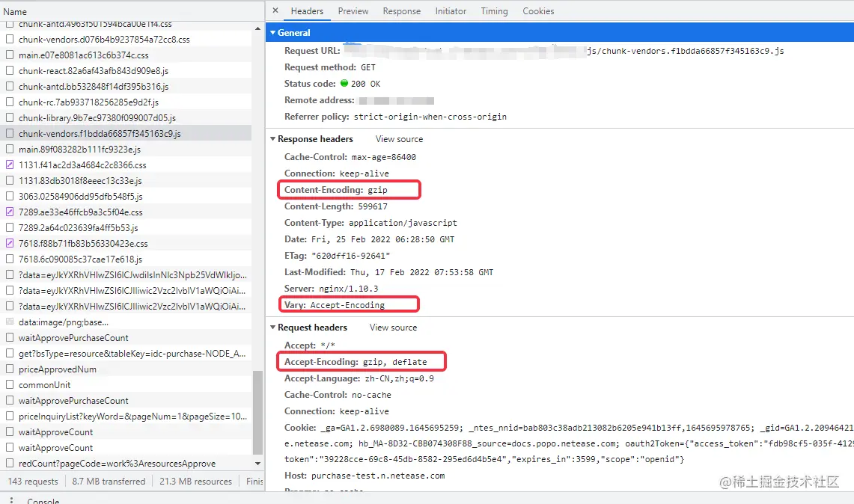854x504 pixels.
Task: View source of Request headers
Action: point(393,327)
